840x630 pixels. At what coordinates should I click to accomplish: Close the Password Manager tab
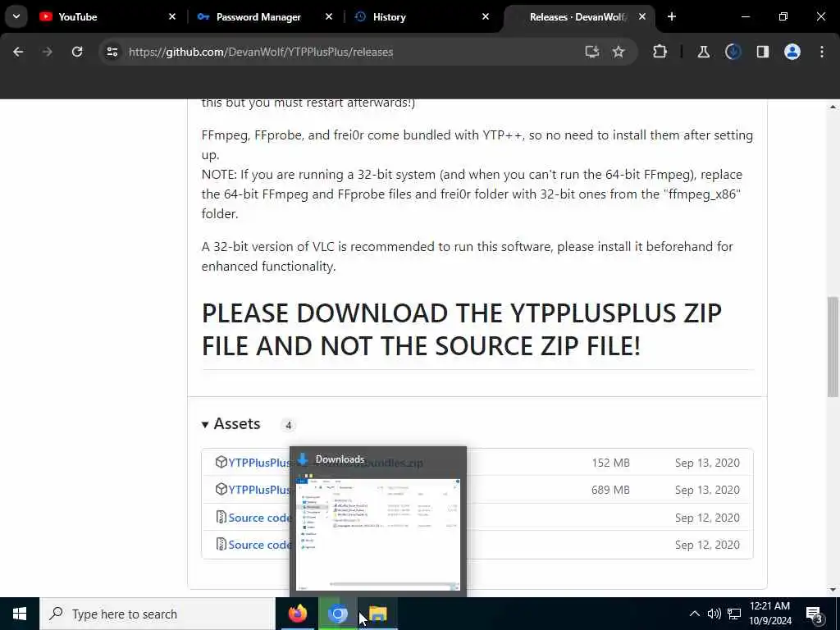click(329, 16)
